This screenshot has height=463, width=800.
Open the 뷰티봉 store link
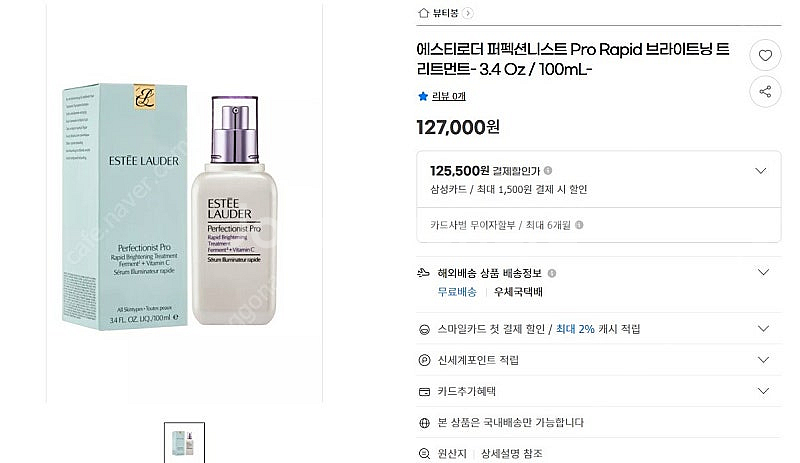click(446, 13)
